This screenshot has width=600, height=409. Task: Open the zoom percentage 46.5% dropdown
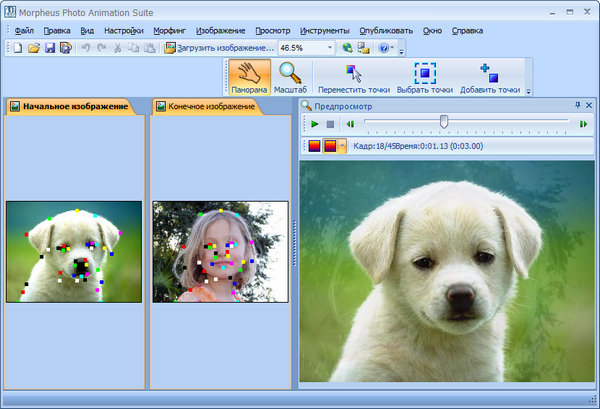330,48
